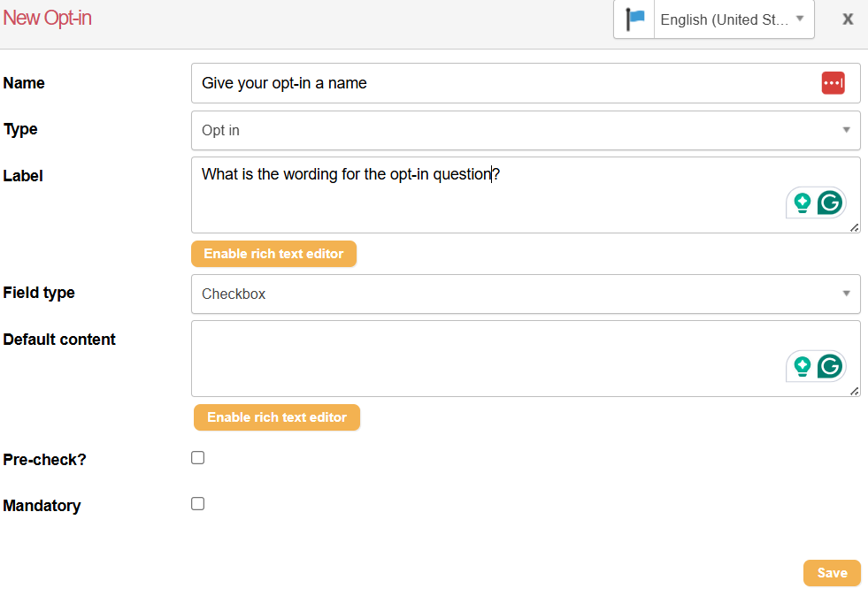The image size is (868, 596).
Task: Toggle the Mandatory checkbox
Action: point(198,504)
